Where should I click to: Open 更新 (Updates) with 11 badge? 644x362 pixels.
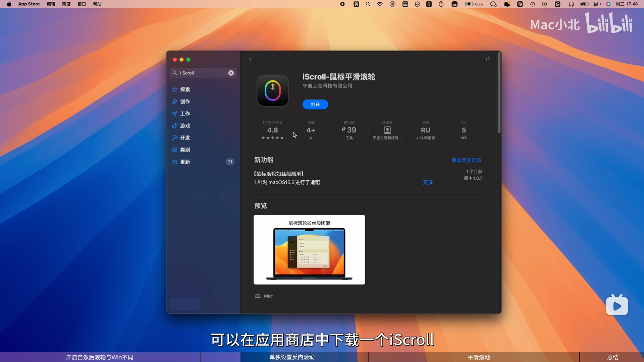tap(185, 162)
